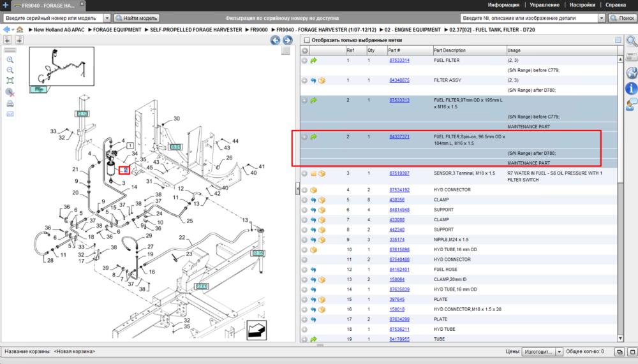The image size is (638, 364).
Task: Open part search field dropdown arrow
Action: (x=602, y=18)
